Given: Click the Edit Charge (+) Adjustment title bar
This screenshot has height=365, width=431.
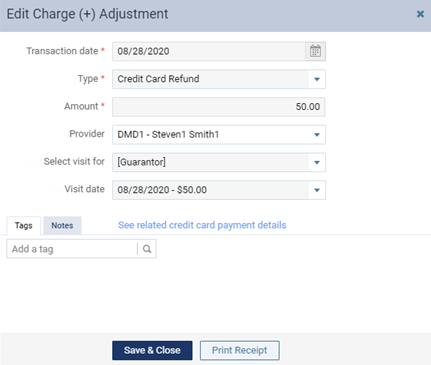Looking at the screenshot, I should [215, 16].
